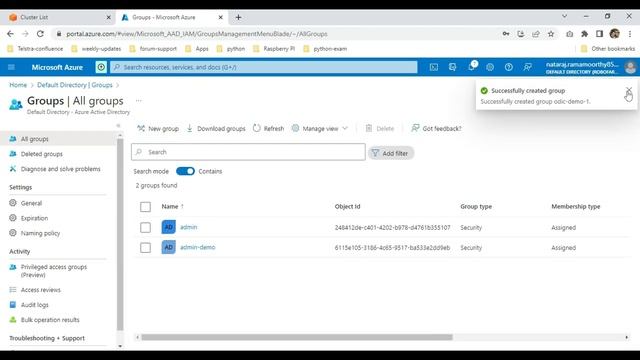Click the Copilot icon beside Microsoft Azure
640x360 pixels.
[101, 67]
